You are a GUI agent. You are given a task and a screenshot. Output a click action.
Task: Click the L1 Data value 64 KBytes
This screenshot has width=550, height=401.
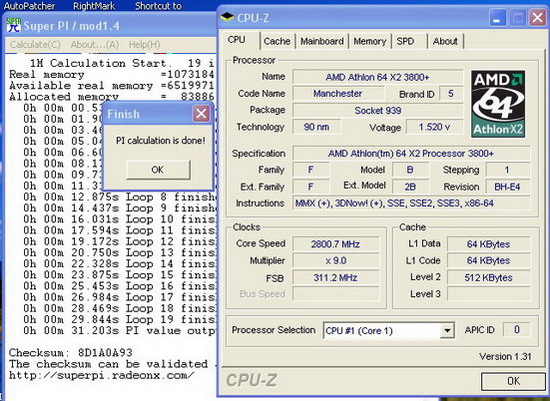click(488, 244)
